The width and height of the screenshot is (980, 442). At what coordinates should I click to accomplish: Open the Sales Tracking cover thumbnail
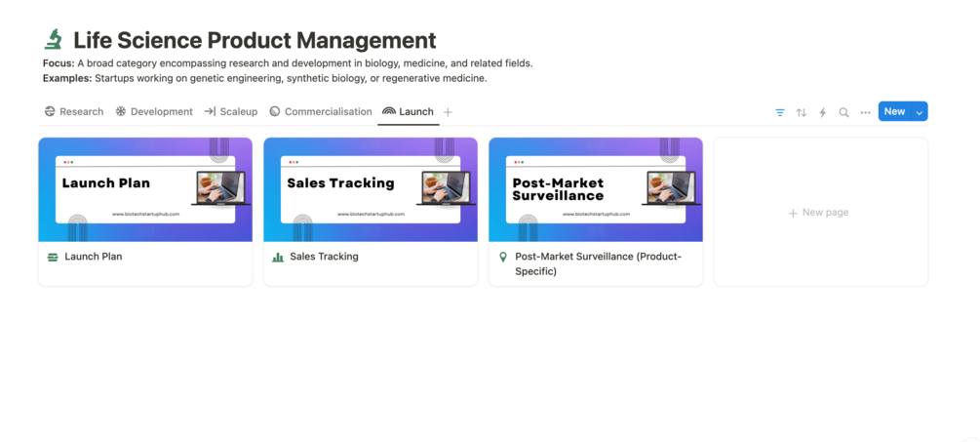point(371,189)
